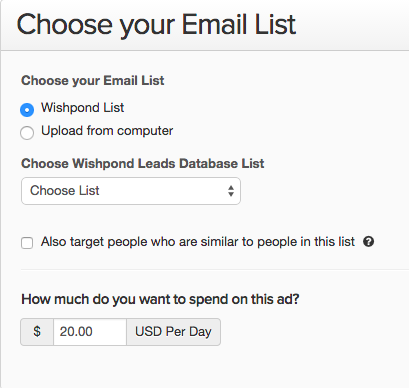Click the Choose List placeholder text
Viewport: 409px width, 388px height.
pyautogui.click(x=65, y=191)
